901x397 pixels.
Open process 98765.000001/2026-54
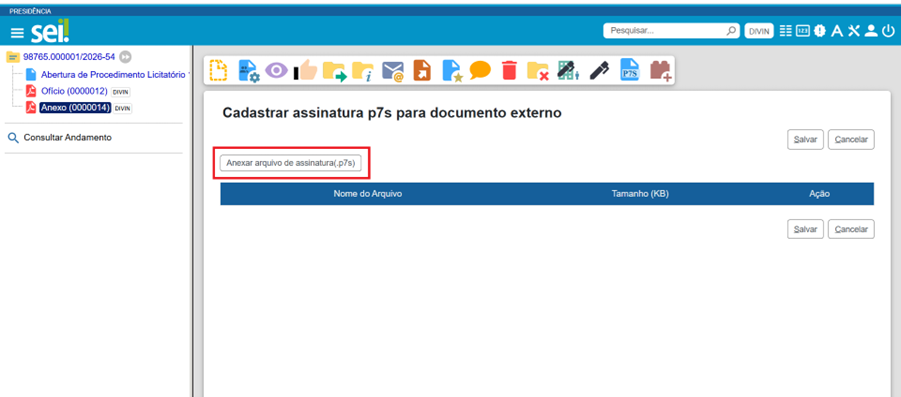[x=69, y=57]
